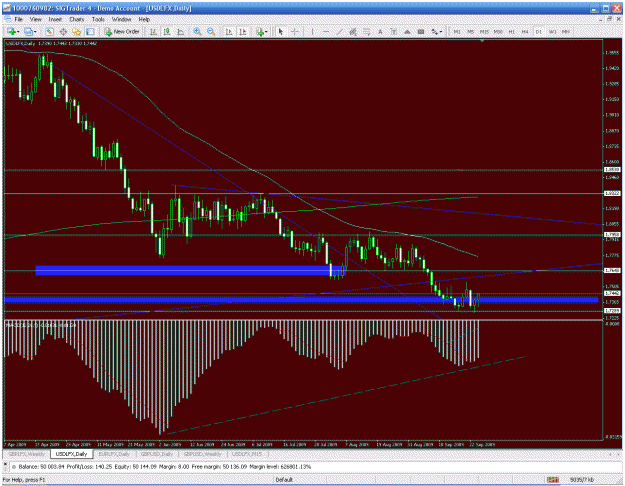The width and height of the screenshot is (625, 486).
Task: Switch timeframe to M30
Action: tap(498, 31)
